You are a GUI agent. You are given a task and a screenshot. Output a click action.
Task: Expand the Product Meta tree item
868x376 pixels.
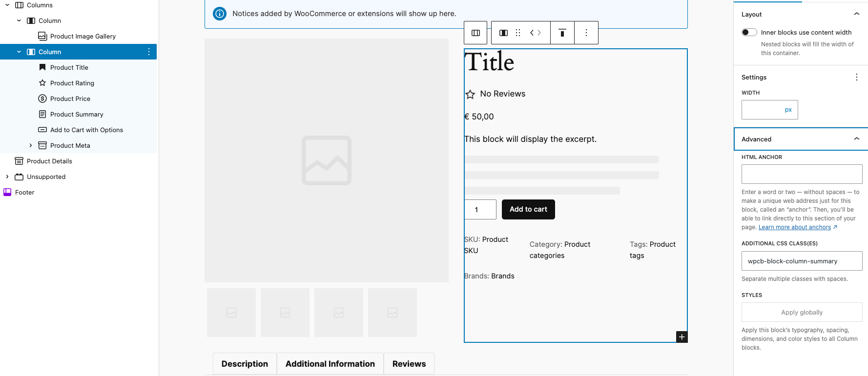(x=31, y=145)
